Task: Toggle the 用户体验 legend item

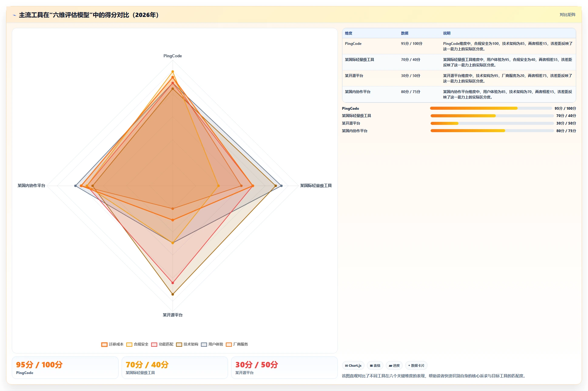Action: pos(212,344)
